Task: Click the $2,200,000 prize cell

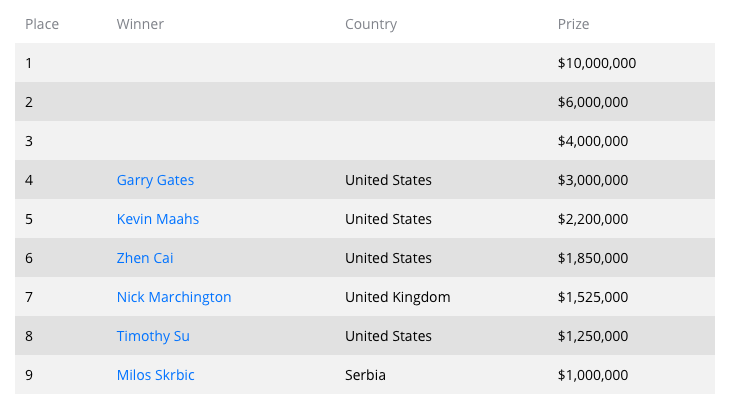Action: [593, 219]
